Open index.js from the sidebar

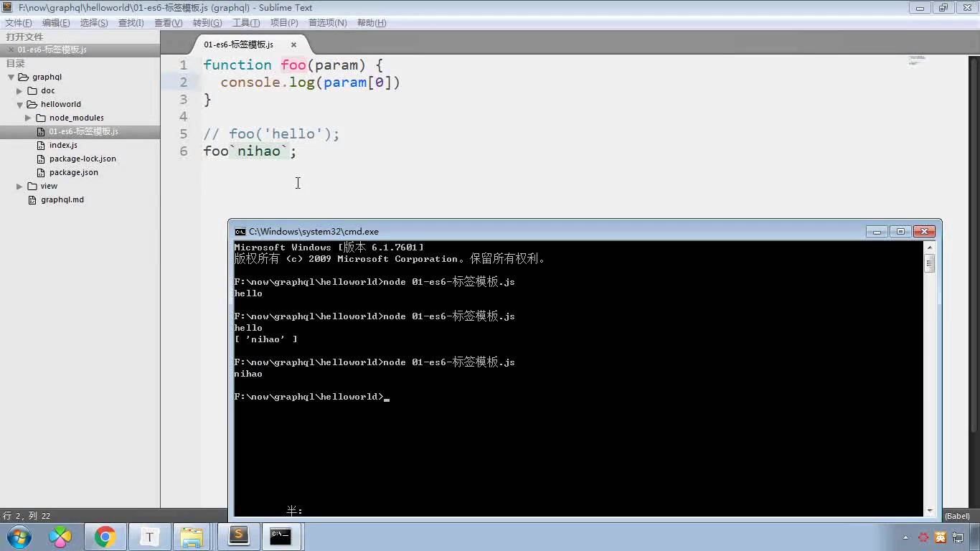63,145
